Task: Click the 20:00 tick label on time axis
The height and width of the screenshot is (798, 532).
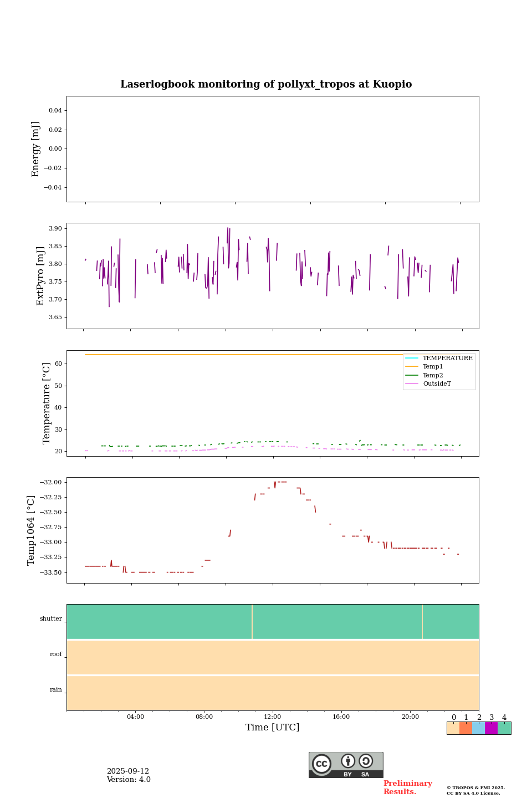Action: [x=410, y=717]
